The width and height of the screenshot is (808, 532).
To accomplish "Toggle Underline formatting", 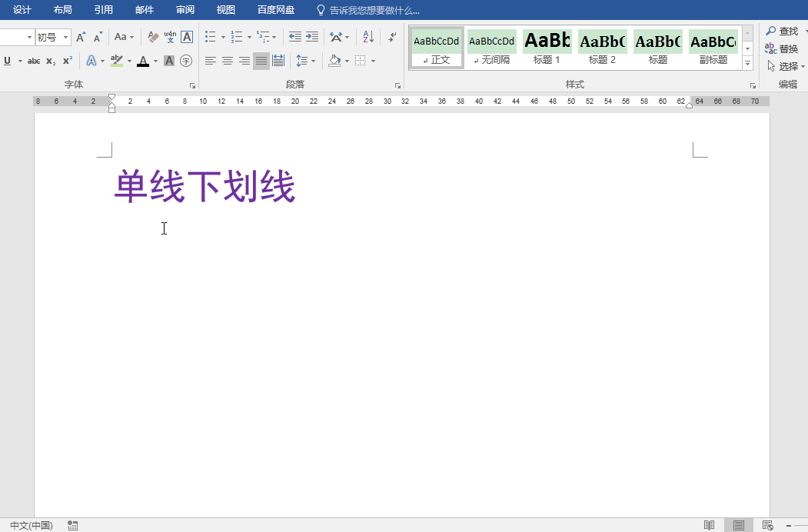I will click(7, 61).
